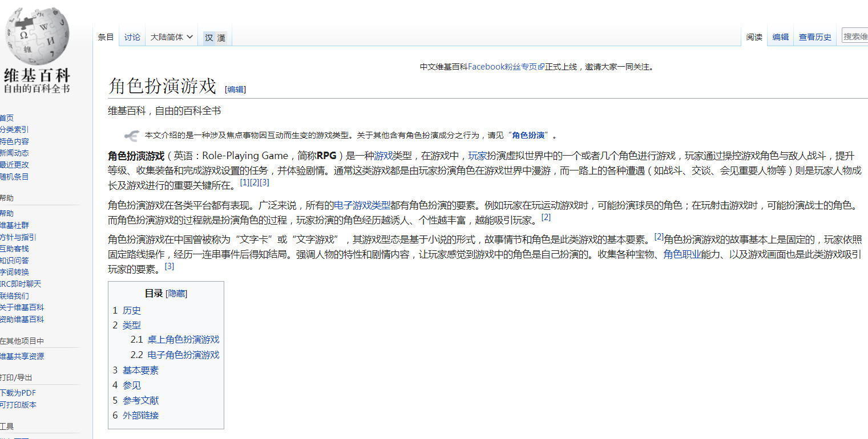The height and width of the screenshot is (439, 868).
Task: Click the 编辑 link beside the article title
Action: (236, 90)
